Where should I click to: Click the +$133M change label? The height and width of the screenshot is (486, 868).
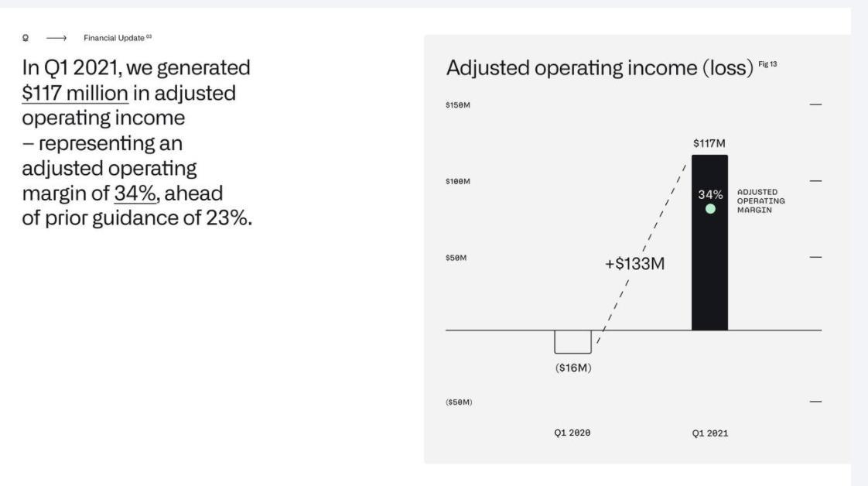[634, 264]
